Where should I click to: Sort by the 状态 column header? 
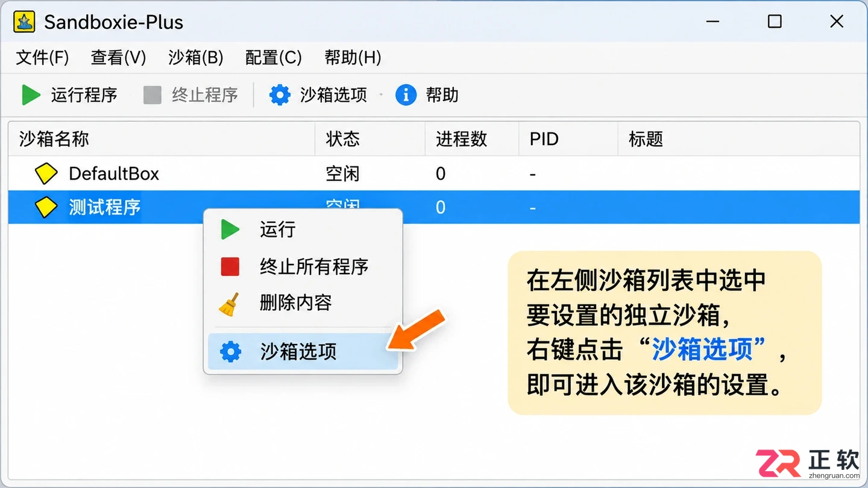(x=370, y=139)
